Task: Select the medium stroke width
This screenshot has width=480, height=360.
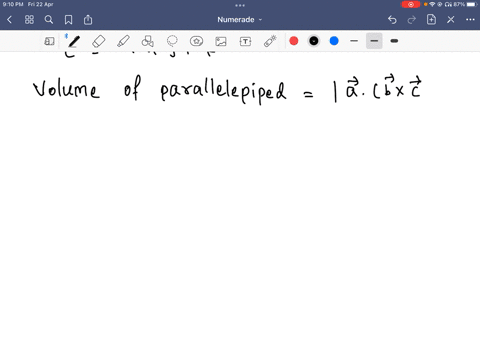Action: coord(374,41)
